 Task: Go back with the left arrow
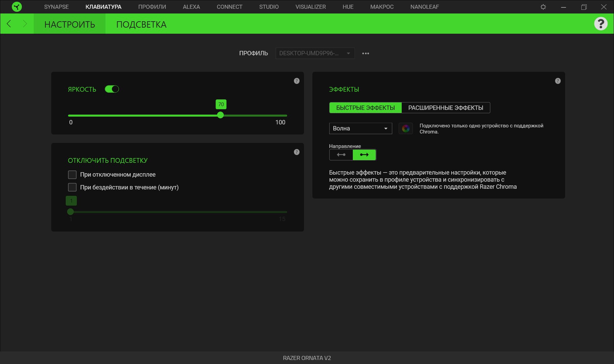pos(9,24)
